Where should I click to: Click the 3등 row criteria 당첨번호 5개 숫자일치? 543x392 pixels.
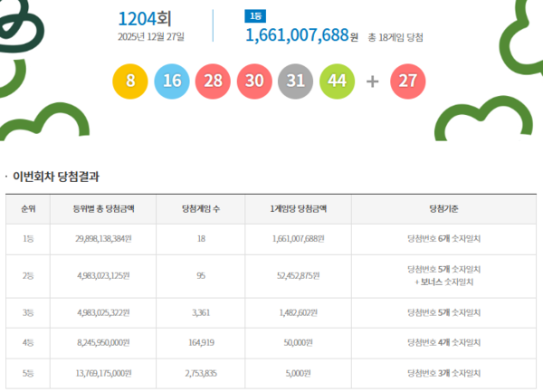(x=444, y=313)
